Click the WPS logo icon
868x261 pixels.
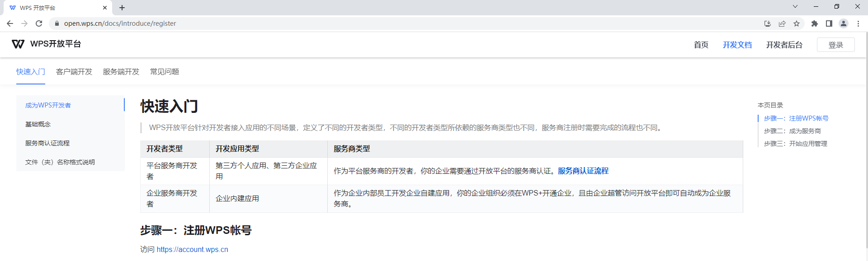18,44
